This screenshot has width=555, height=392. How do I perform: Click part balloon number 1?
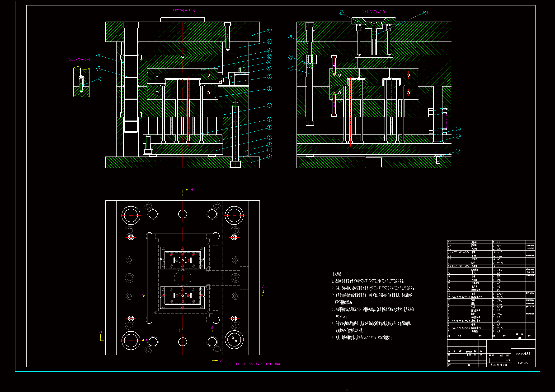coord(269,157)
